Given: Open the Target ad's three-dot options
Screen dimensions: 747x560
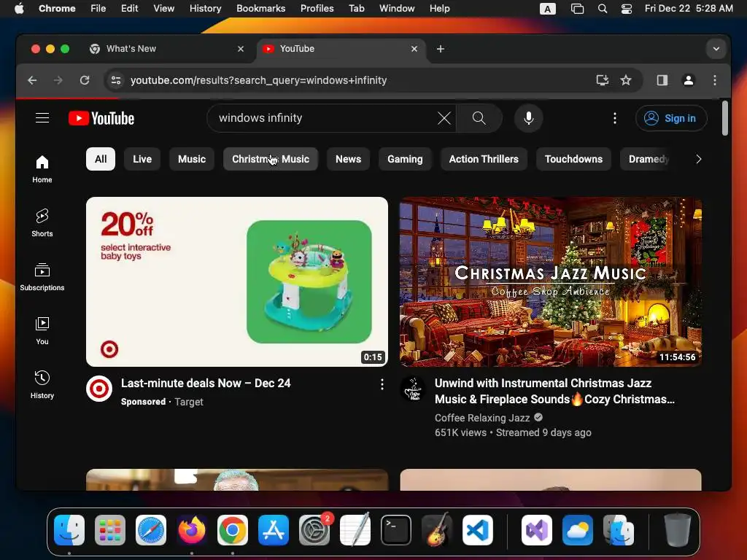Looking at the screenshot, I should (x=382, y=384).
